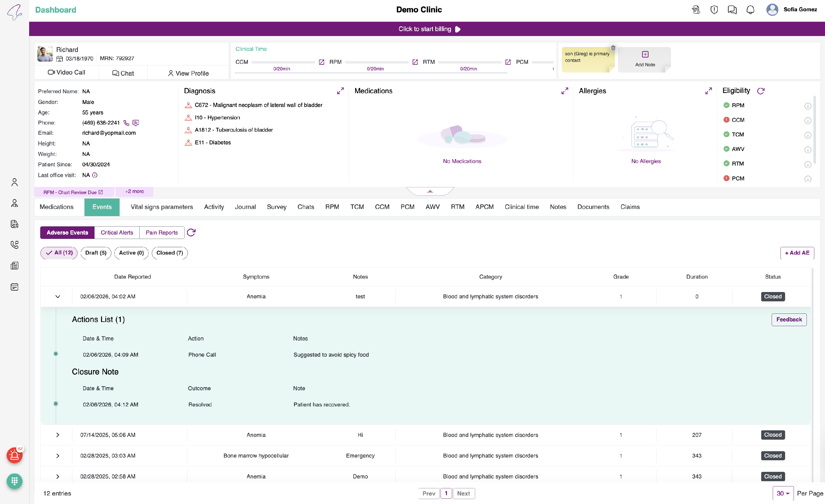Select the Draft (5) filter chip
Viewport: 825px width, 504px height.
click(96, 253)
